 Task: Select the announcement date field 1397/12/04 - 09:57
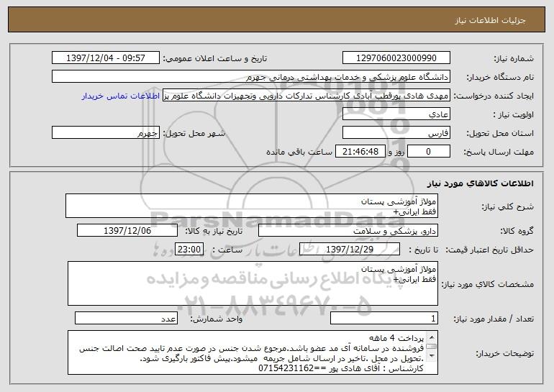click(x=106, y=58)
